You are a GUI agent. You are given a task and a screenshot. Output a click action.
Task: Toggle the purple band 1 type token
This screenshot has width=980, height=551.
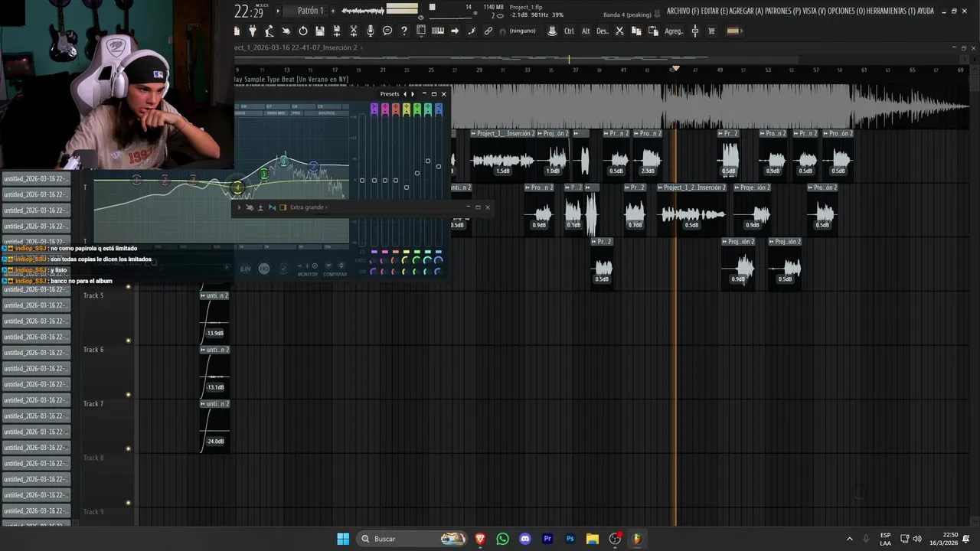coord(374,109)
